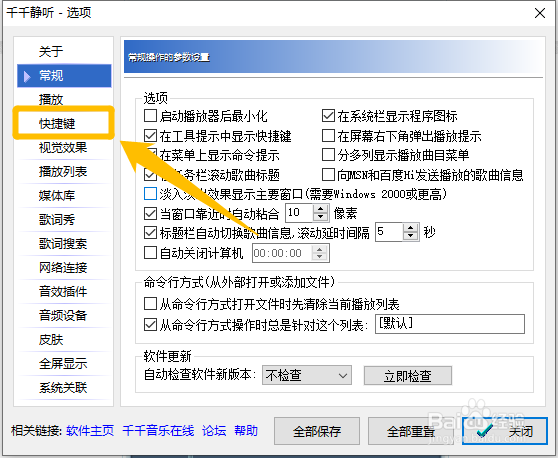Increase scroll delay seconds with up arrow

[x=411, y=228]
